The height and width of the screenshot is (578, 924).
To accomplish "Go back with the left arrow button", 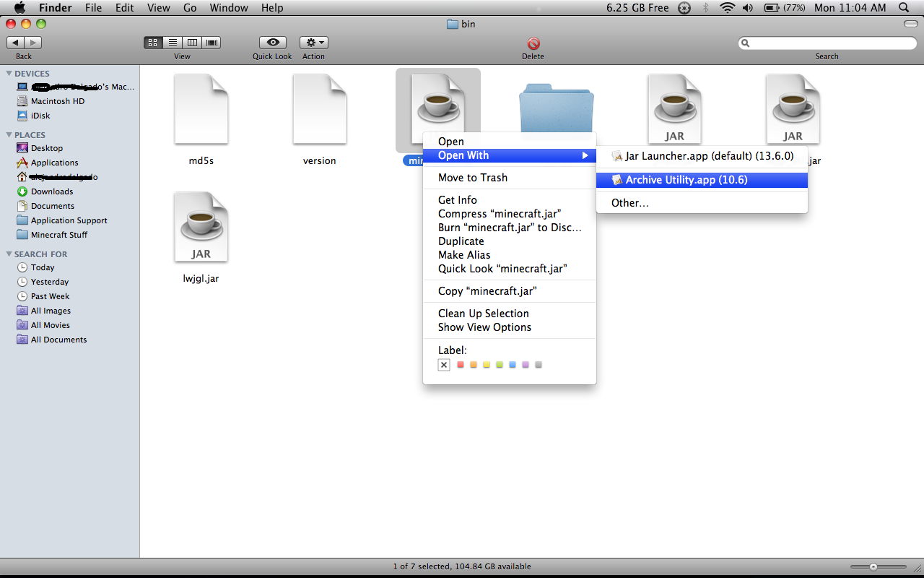I will click(15, 43).
